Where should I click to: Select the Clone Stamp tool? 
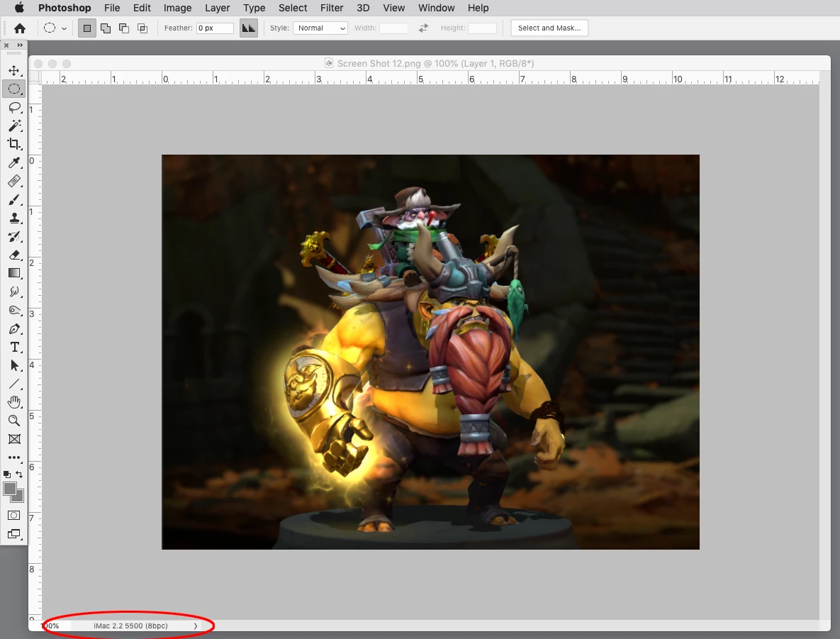(x=14, y=218)
